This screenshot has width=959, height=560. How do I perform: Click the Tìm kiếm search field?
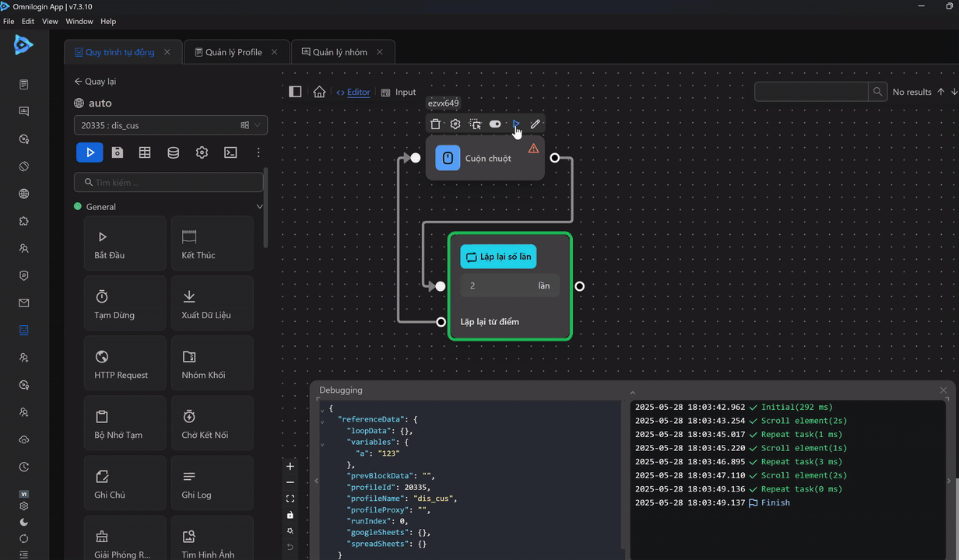pyautogui.click(x=170, y=183)
